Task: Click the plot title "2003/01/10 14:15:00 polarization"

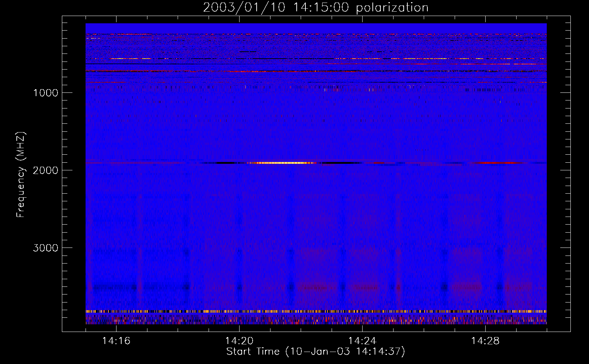Action: 316,7
